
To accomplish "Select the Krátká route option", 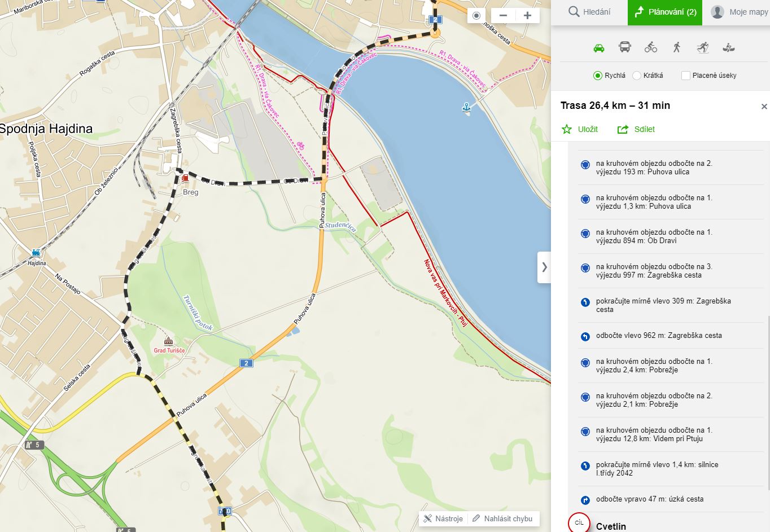I will tap(637, 76).
